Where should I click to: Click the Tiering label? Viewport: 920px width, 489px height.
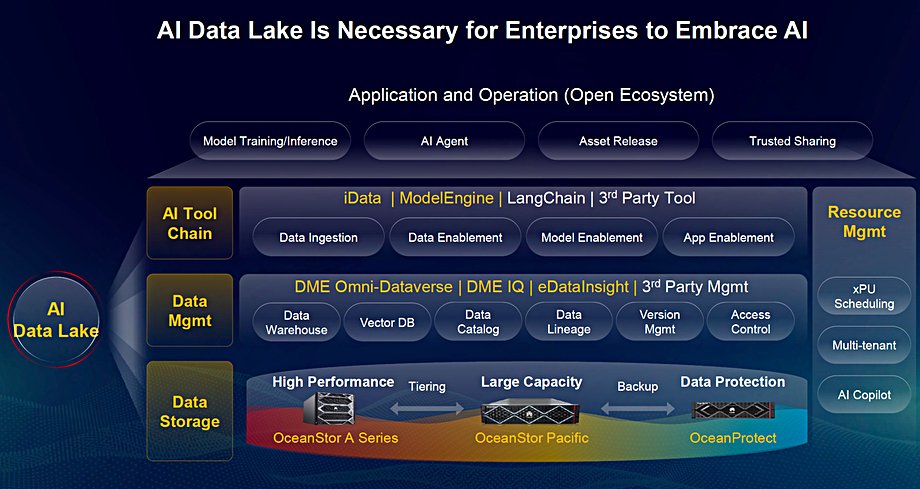coord(427,386)
